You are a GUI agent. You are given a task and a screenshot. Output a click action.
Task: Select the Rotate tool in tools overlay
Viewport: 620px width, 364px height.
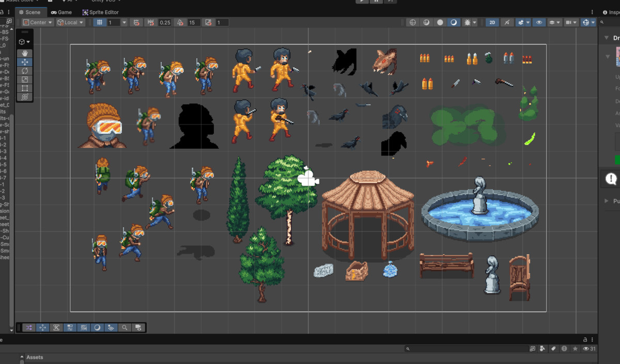coord(25,71)
